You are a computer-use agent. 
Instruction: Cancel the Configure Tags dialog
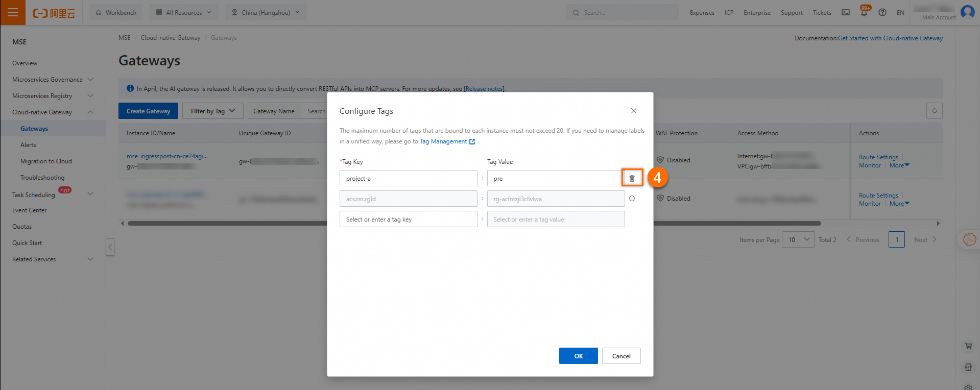pyautogui.click(x=621, y=356)
